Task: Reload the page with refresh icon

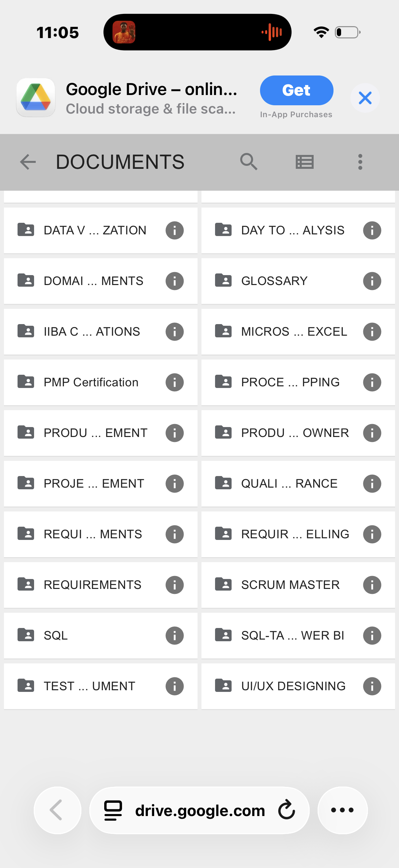Action: click(287, 810)
